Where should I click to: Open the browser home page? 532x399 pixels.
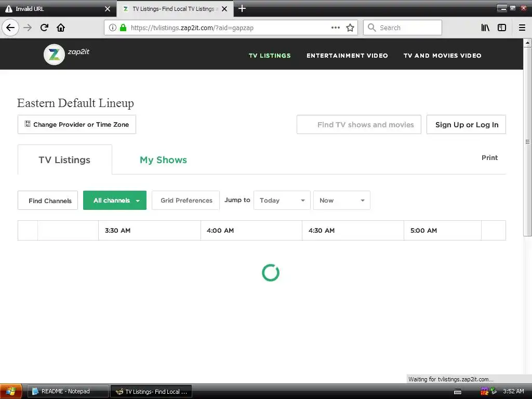[x=61, y=28]
